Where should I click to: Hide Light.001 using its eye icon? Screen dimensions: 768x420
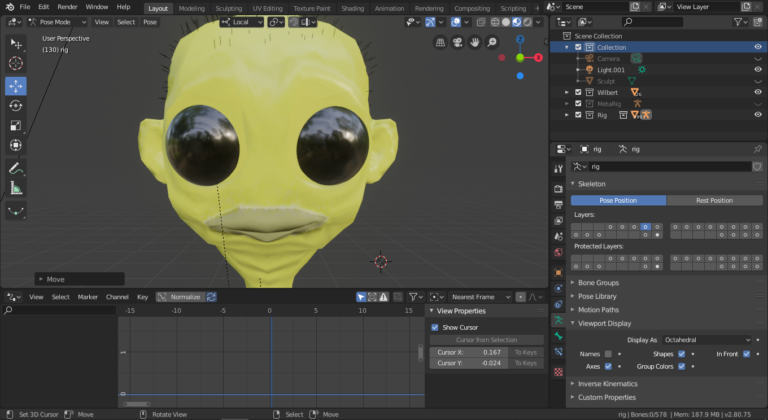(757, 70)
